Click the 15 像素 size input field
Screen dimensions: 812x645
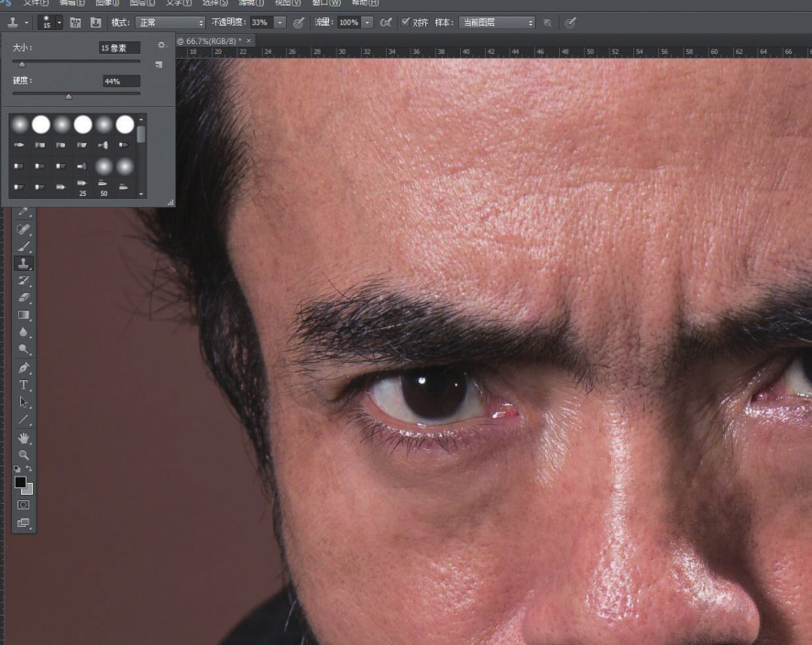(120, 48)
